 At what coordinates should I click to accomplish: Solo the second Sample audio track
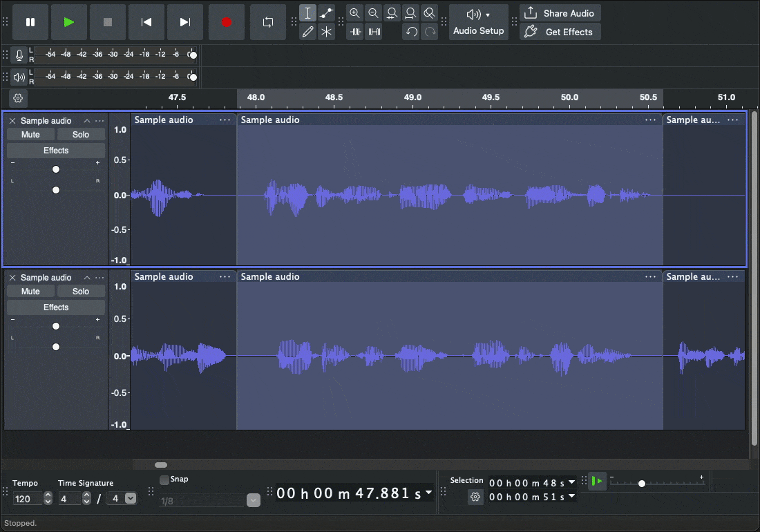[81, 292]
